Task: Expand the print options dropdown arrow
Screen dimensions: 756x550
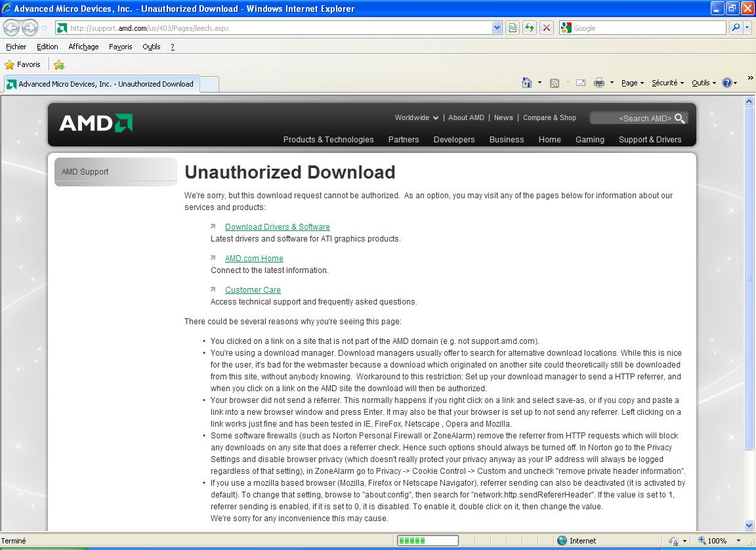Action: click(x=612, y=83)
